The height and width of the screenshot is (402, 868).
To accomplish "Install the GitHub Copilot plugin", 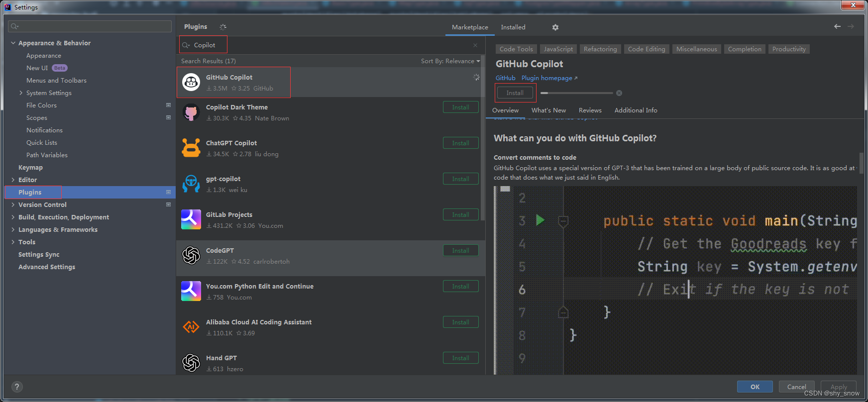I will pyautogui.click(x=515, y=93).
